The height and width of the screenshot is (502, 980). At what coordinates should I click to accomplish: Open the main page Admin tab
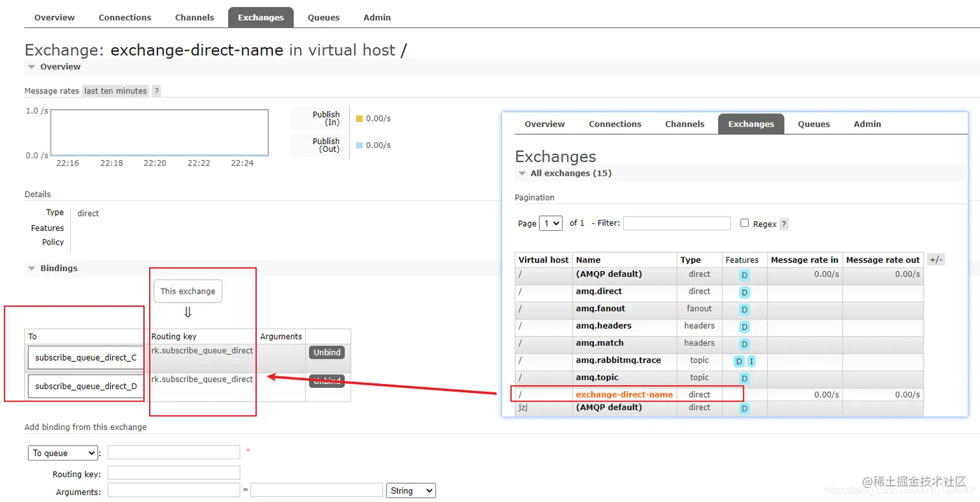[377, 18]
